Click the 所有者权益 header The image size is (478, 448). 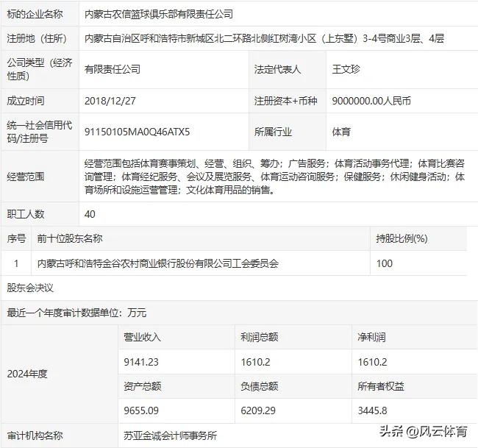point(381,386)
